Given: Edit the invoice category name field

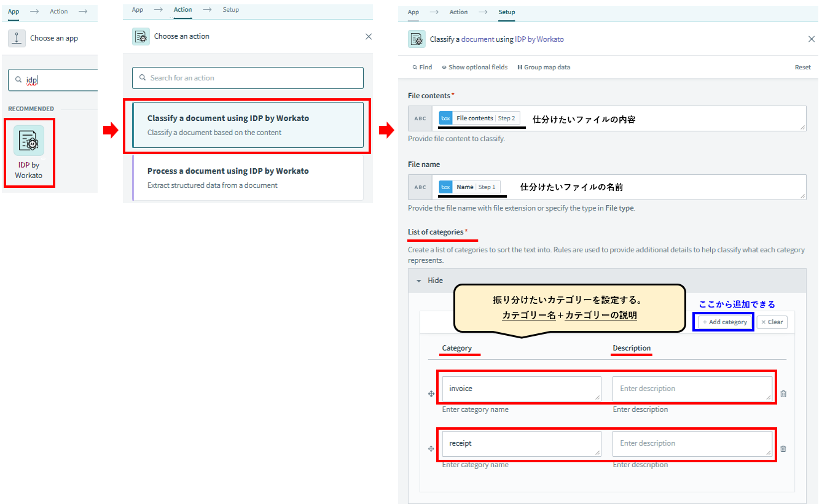Looking at the screenshot, I should (x=522, y=389).
